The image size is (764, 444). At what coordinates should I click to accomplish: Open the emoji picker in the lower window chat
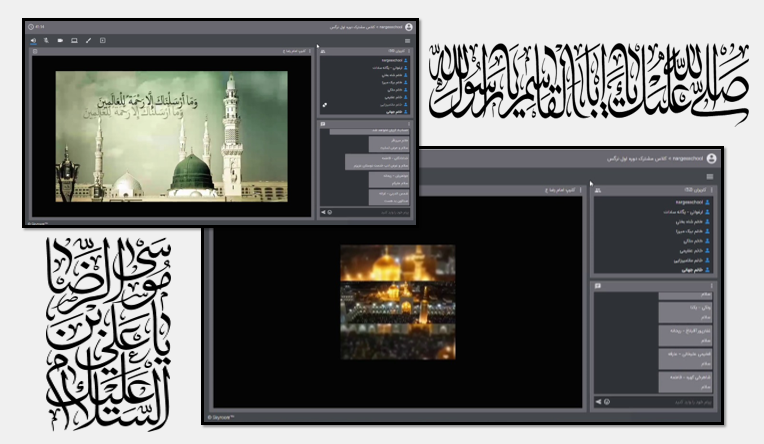coord(607,402)
